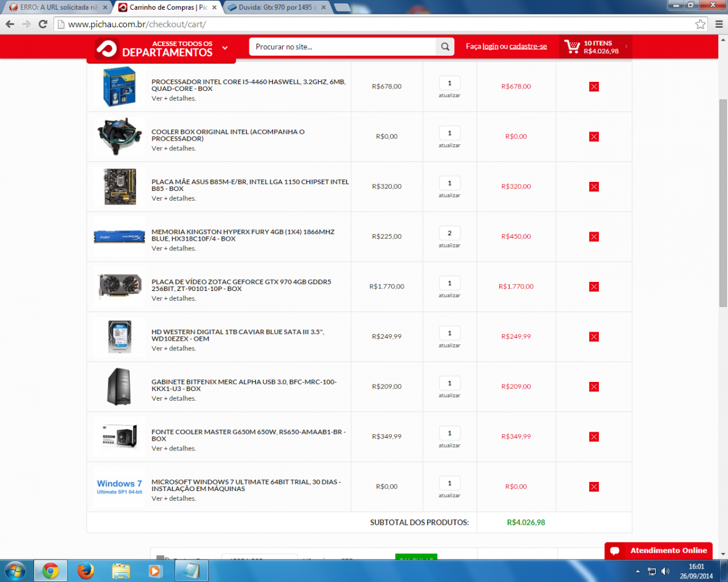This screenshot has height=582, width=728.
Task: Bookmark this page with the star icon
Action: [x=701, y=24]
